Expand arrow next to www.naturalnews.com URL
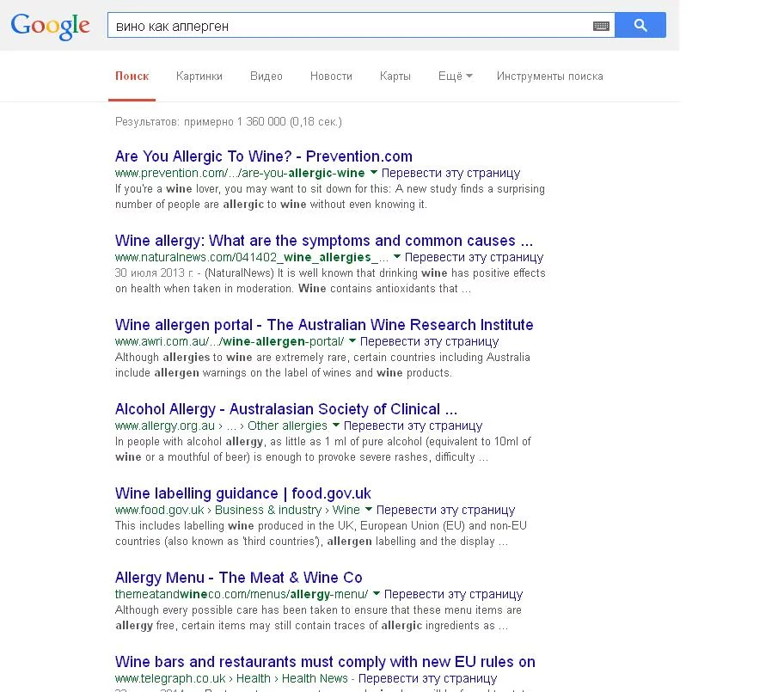The width and height of the screenshot is (784, 692). [x=397, y=256]
